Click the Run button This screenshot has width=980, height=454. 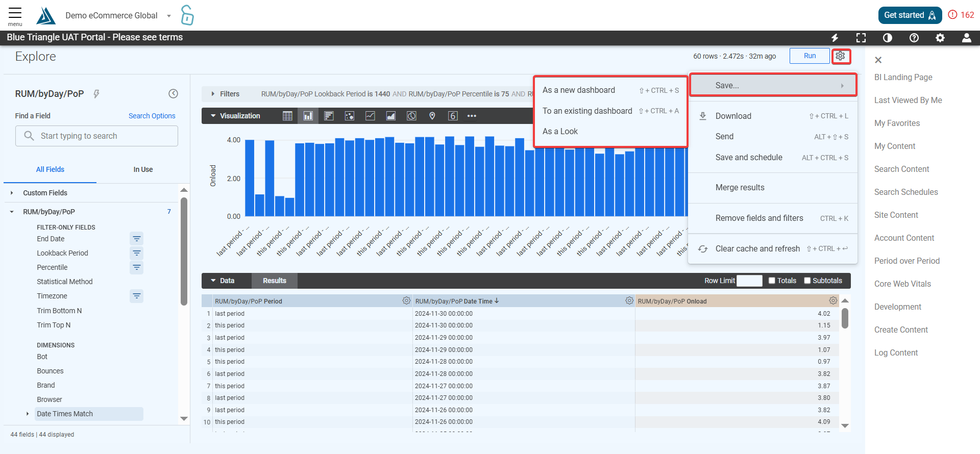(810, 56)
